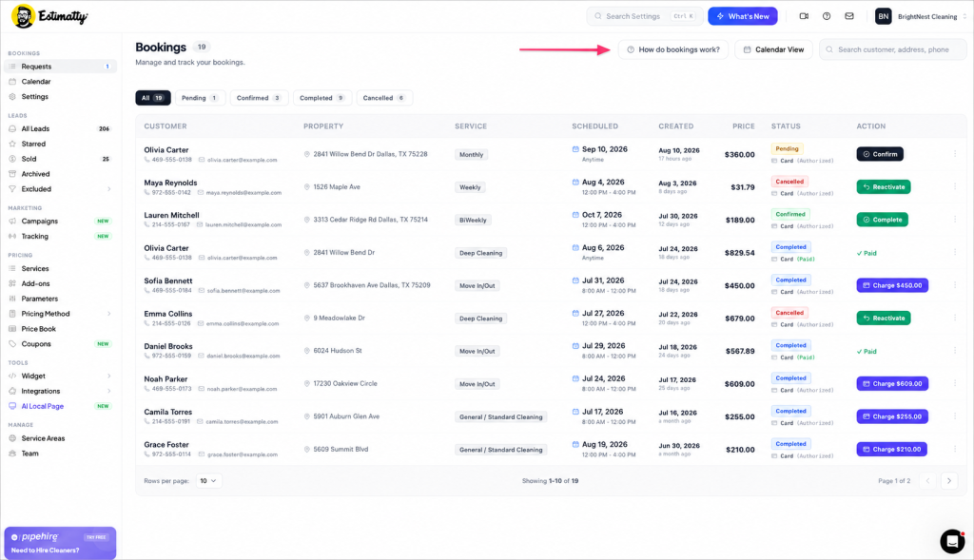Open Tracking under Marketing
974x560 pixels.
35,237
